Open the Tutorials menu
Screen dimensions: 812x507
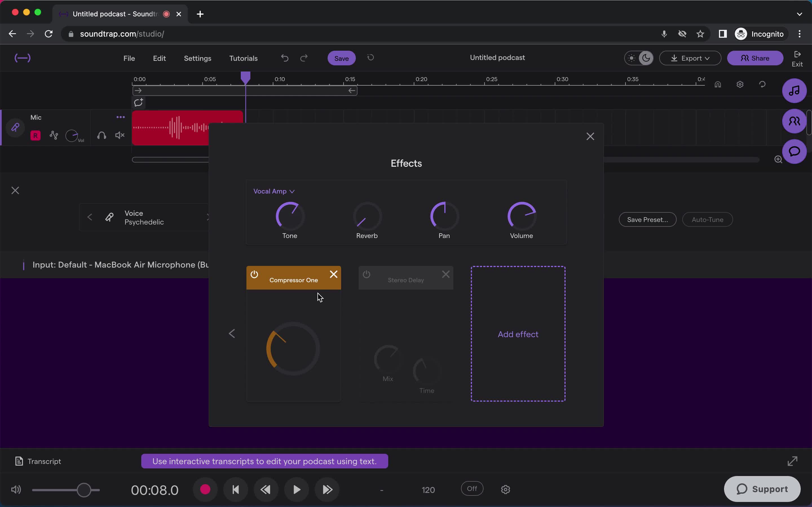pyautogui.click(x=243, y=58)
